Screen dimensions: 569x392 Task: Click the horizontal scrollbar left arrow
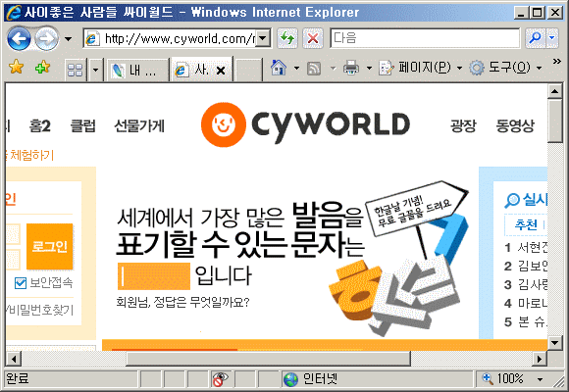14,359
